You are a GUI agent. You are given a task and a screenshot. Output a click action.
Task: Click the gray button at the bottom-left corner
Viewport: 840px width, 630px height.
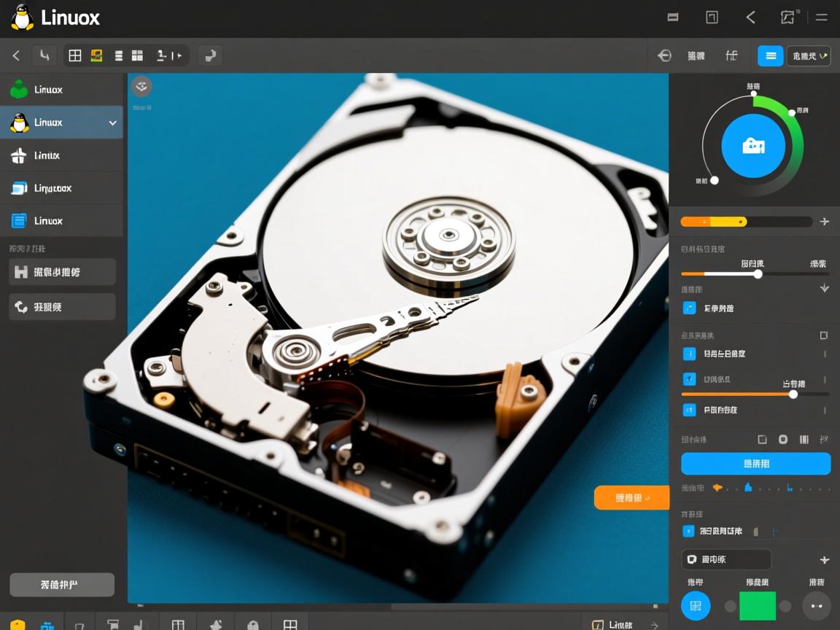[x=62, y=584]
